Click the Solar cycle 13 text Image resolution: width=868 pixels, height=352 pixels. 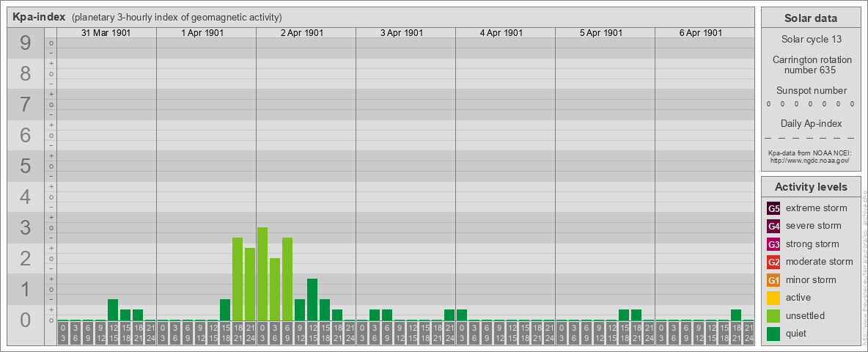coord(811,40)
